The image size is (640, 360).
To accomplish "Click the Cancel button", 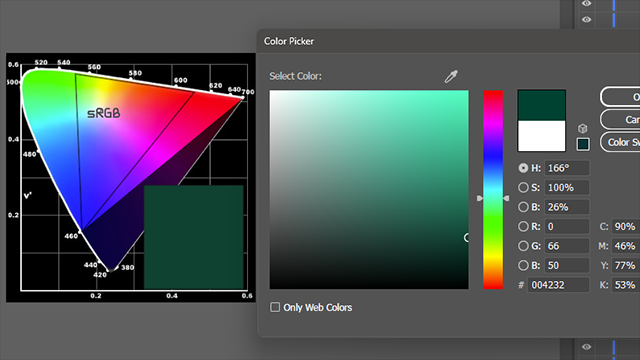I will (620, 119).
